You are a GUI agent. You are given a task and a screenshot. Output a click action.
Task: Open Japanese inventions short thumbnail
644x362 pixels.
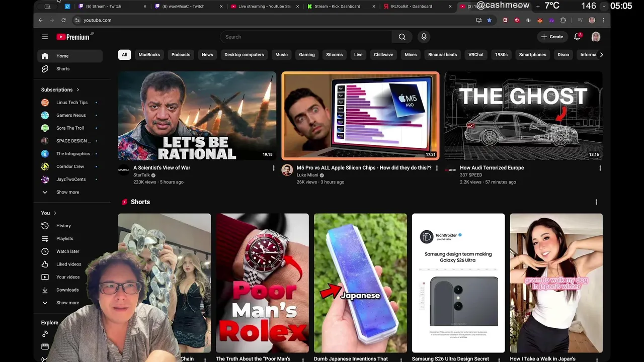pyautogui.click(x=360, y=283)
